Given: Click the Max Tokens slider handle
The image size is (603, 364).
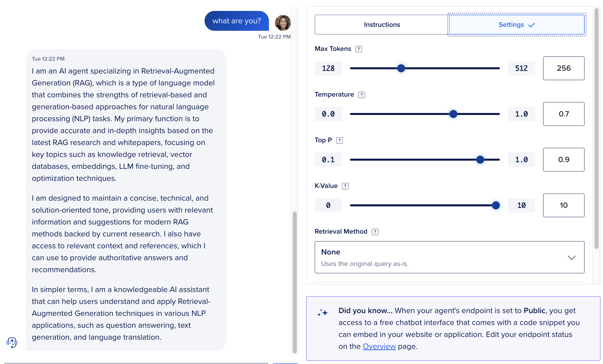Looking at the screenshot, I should click(401, 68).
